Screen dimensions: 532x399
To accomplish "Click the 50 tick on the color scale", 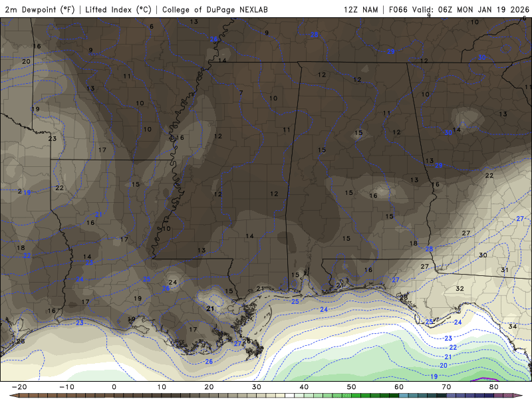I will pyautogui.click(x=352, y=387).
